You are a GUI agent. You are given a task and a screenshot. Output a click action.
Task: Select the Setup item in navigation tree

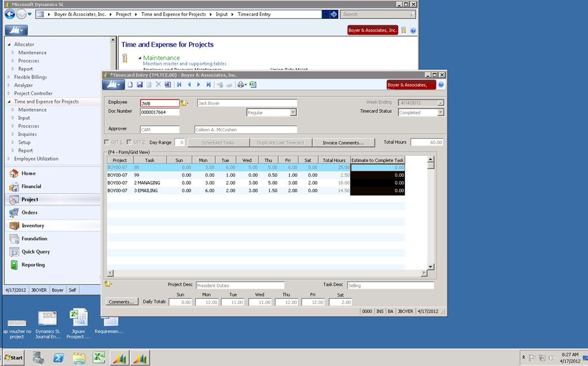pos(24,142)
